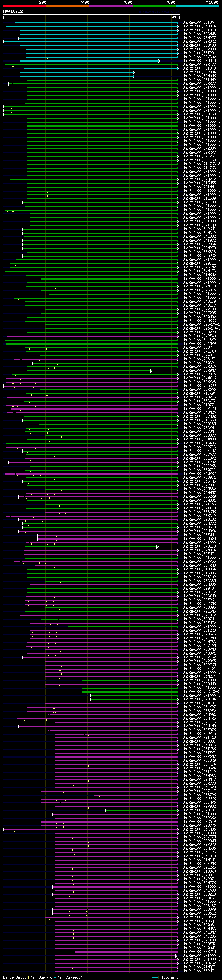Click the UniRef100_B4E2G1 label
The height and width of the screenshot is (980, 222).
tap(199, 156)
